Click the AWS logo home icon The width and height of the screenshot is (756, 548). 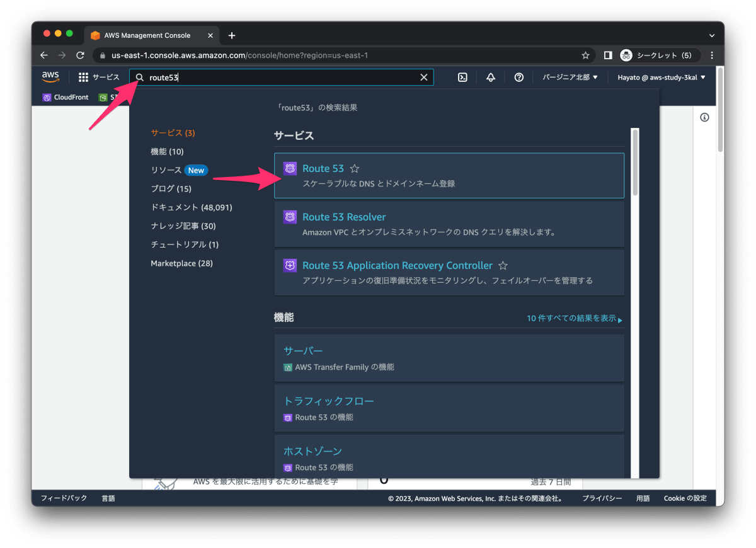(x=50, y=77)
